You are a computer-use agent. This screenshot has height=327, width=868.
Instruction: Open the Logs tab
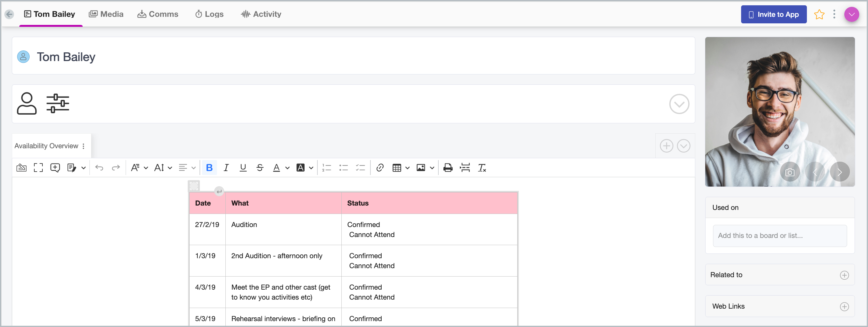click(209, 14)
